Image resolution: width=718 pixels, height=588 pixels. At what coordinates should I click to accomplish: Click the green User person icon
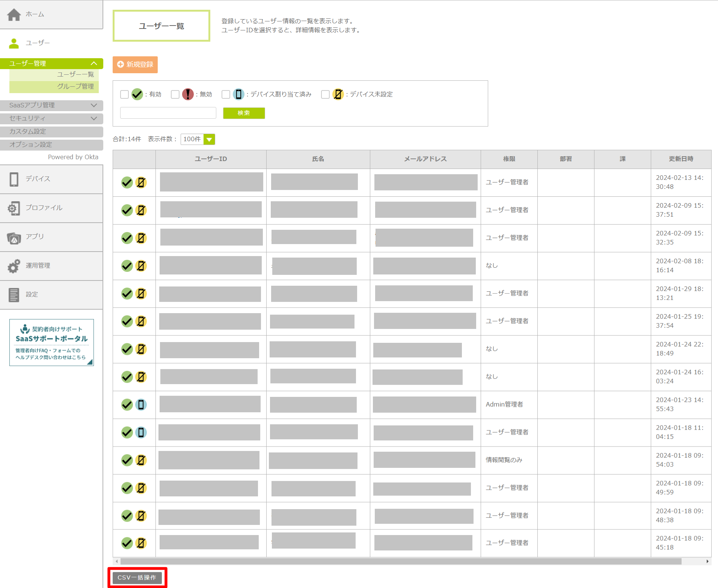tap(14, 44)
